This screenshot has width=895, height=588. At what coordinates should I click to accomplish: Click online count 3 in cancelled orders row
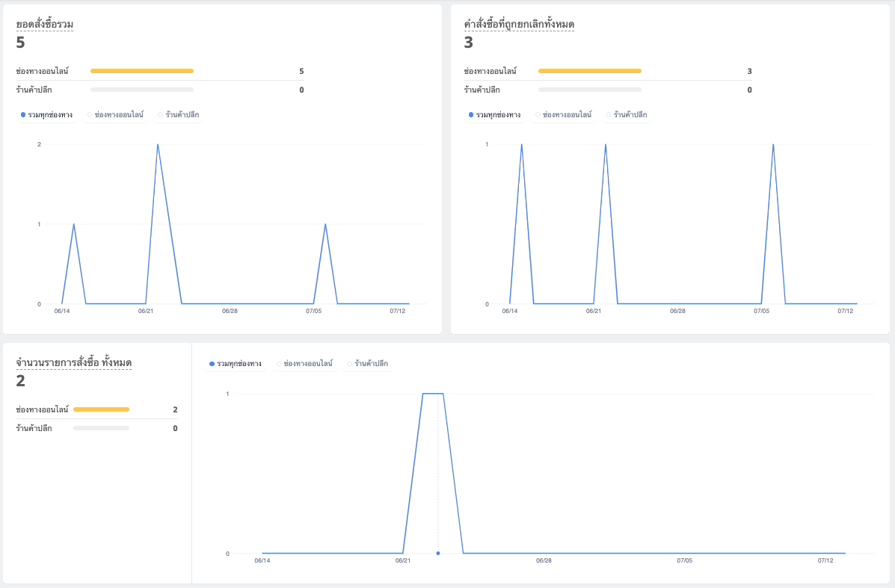(749, 71)
